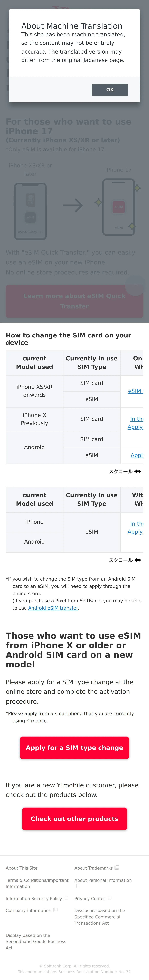
Task: Open the Apply link in the Android eSIM row
Action: pos(137,455)
